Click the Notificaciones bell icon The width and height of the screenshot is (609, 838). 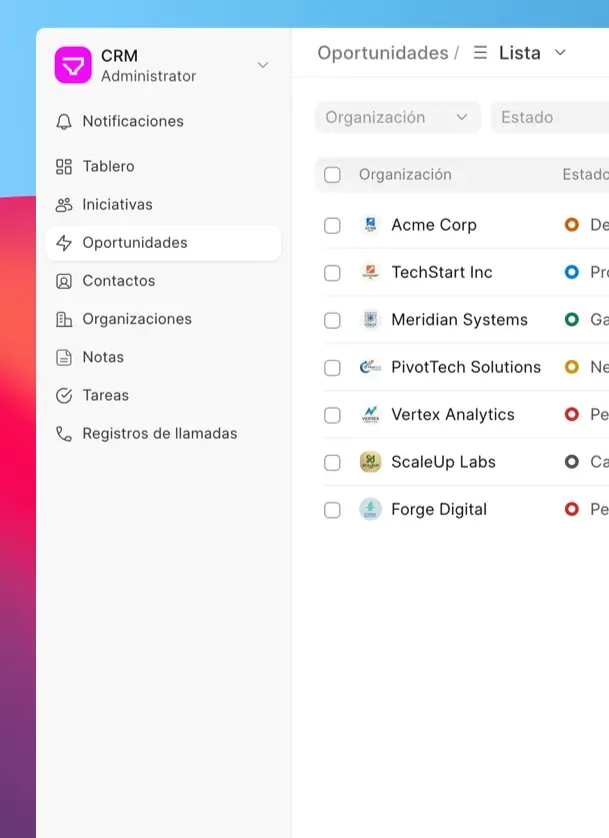(64, 121)
